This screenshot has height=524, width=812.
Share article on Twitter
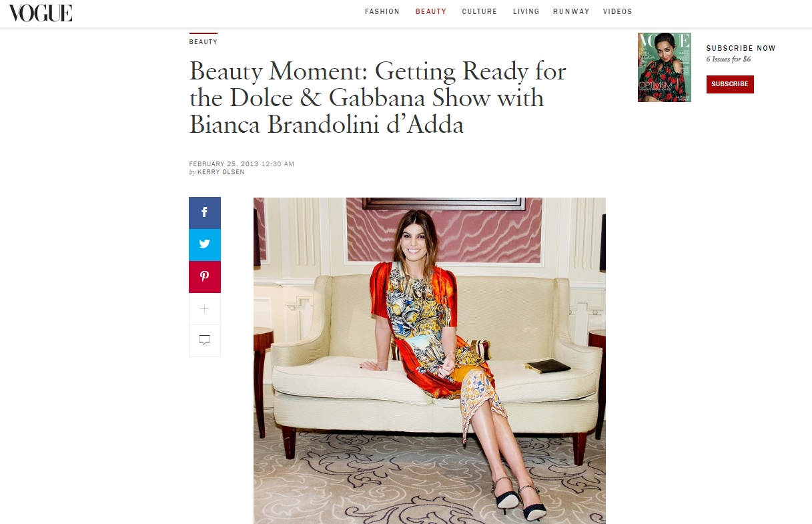(205, 245)
